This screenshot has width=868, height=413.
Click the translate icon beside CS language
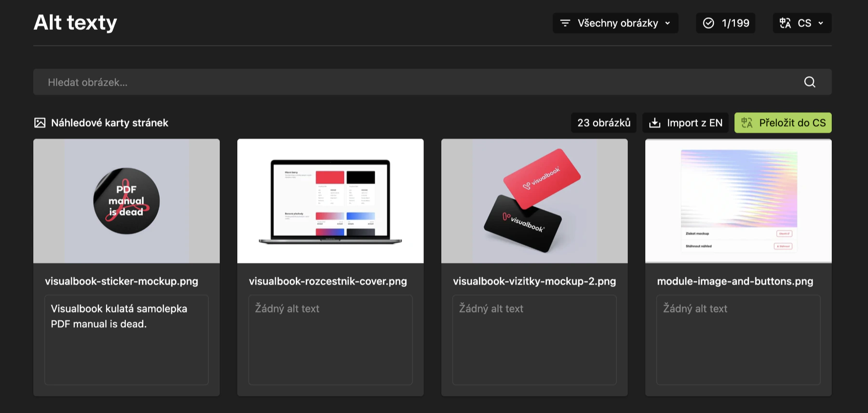[x=785, y=23]
